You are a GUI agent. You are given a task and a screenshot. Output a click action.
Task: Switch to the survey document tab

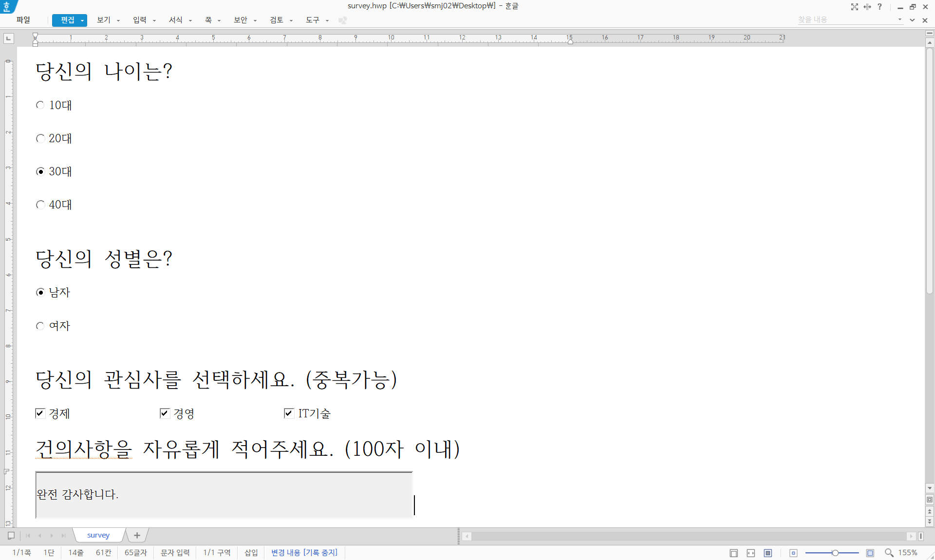pyautogui.click(x=98, y=535)
